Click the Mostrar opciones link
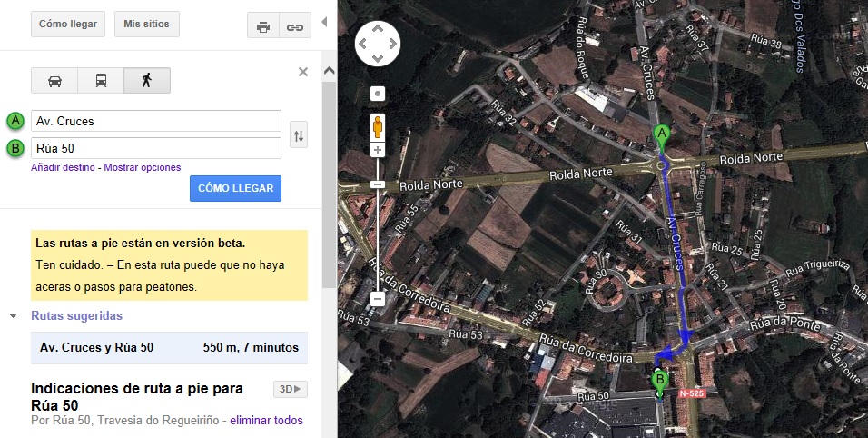Image resolution: width=868 pixels, height=438 pixels. 143,167
